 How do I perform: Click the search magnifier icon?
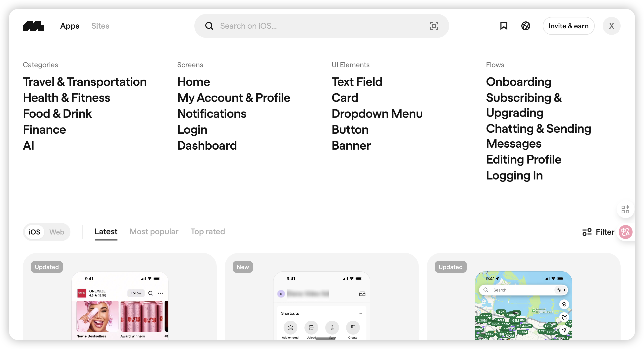tap(209, 26)
